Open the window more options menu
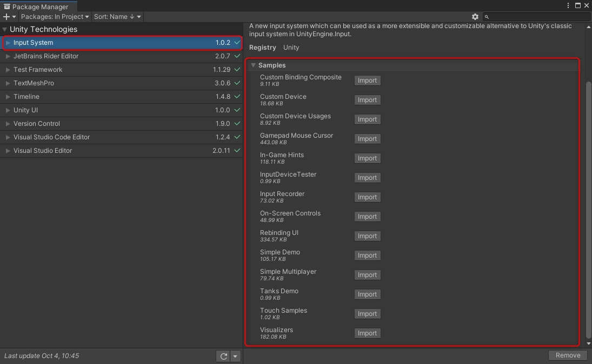 pos(568,5)
